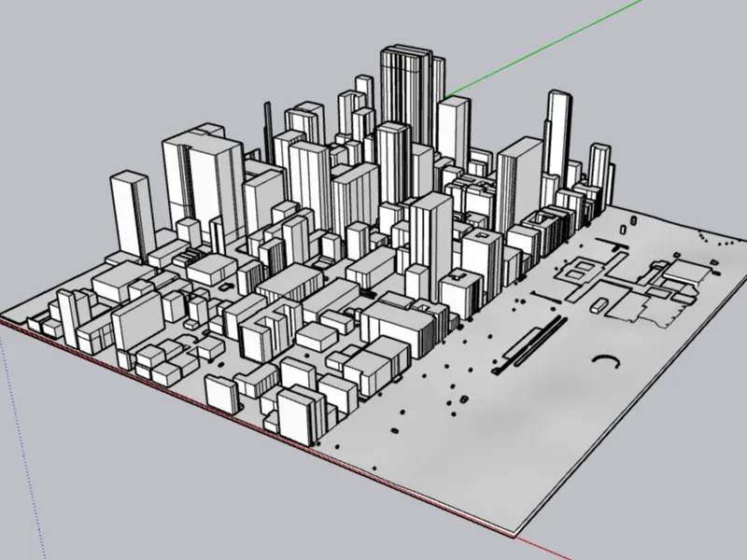Select the thin dark spire tower
Image resolution: width=747 pixels, height=560 pixels.
(268, 132)
